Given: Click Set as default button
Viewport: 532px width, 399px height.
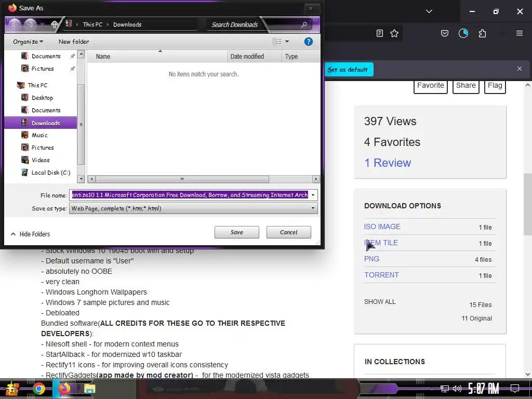Looking at the screenshot, I should (x=348, y=70).
